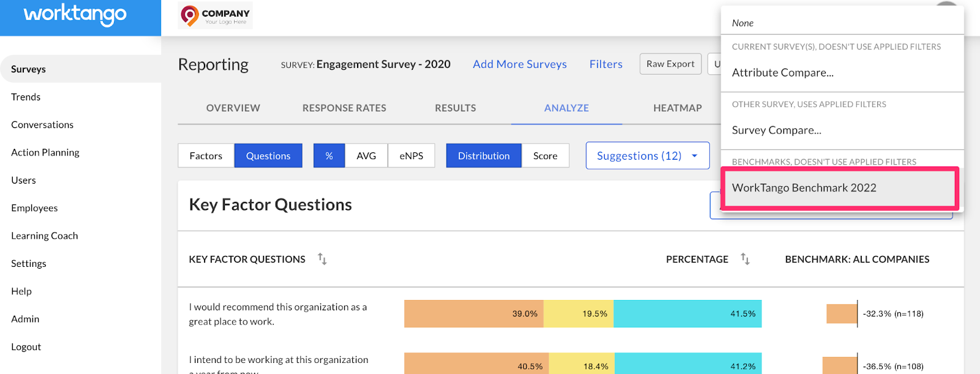Click the -36.5% benchmark bar
The image size is (980, 374).
840,366
